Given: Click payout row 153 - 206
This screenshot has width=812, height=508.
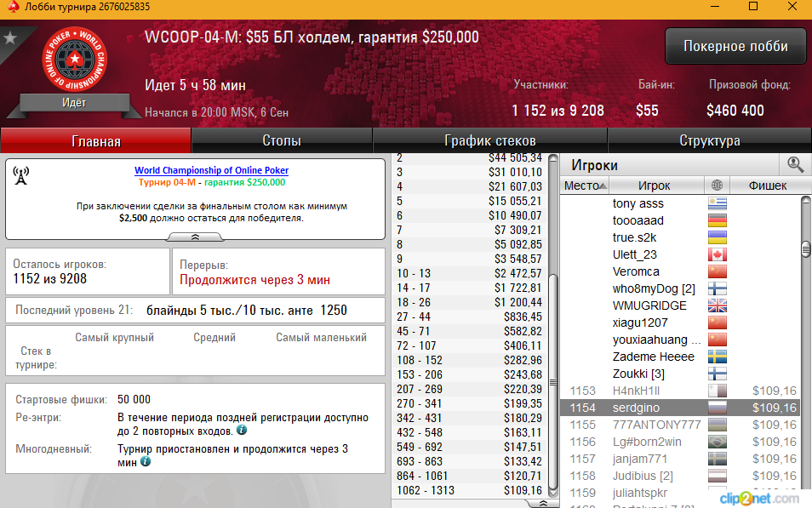Looking at the screenshot, I should pyautogui.click(x=469, y=374).
